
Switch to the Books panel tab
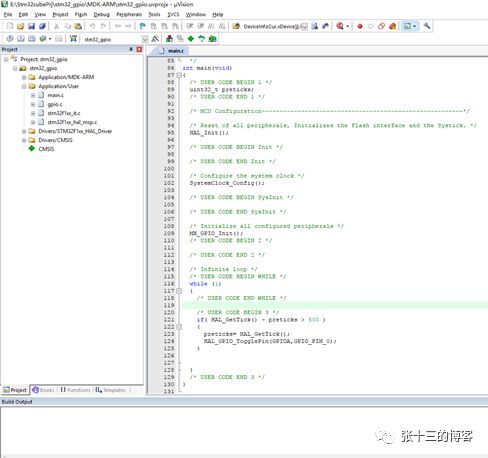[44, 390]
